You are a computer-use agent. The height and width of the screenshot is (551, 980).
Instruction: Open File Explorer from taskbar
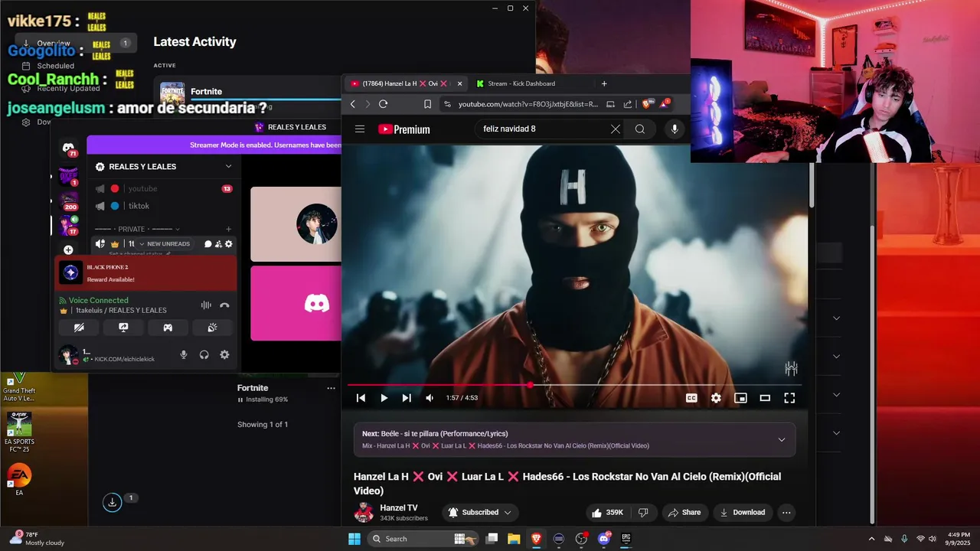pos(514,539)
